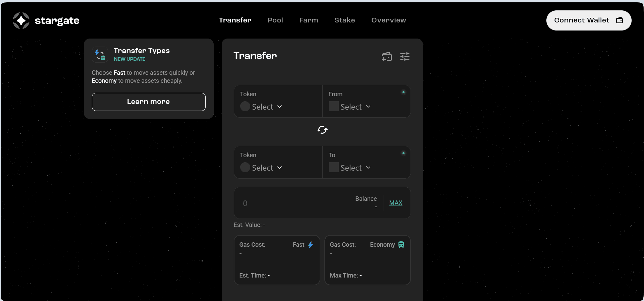Viewport: 644px width, 301px height.
Task: Click the stargate brand name
Action: click(x=57, y=21)
